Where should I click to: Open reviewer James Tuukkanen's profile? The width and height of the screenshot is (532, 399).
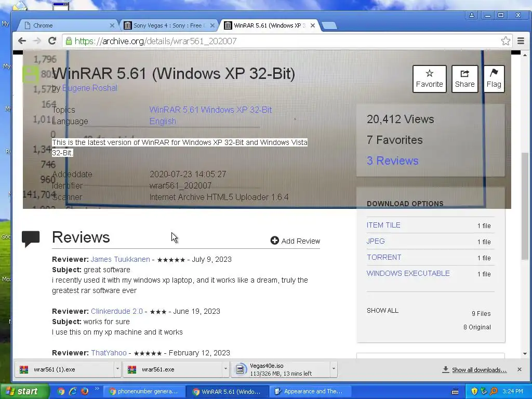click(120, 259)
